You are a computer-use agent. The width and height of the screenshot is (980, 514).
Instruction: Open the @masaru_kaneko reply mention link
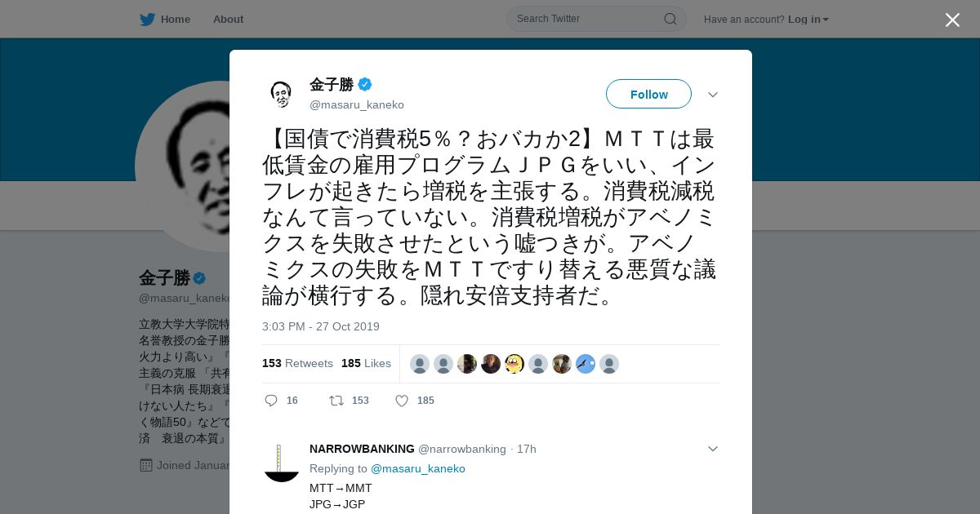point(418,468)
